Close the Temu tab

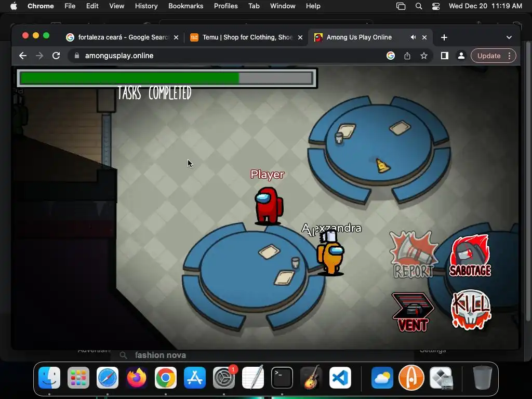pos(300,37)
